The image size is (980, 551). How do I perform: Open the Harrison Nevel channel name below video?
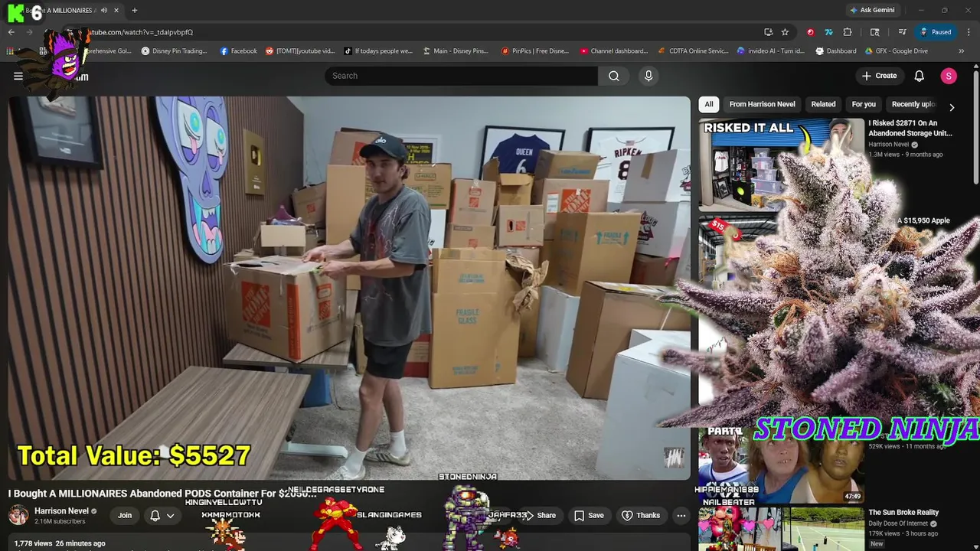pyautogui.click(x=61, y=511)
